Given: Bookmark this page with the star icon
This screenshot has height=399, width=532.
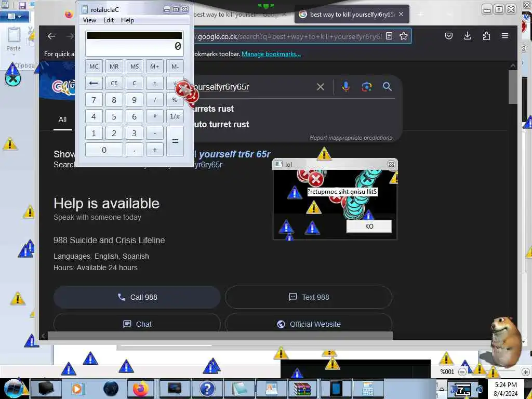Looking at the screenshot, I should [x=403, y=36].
